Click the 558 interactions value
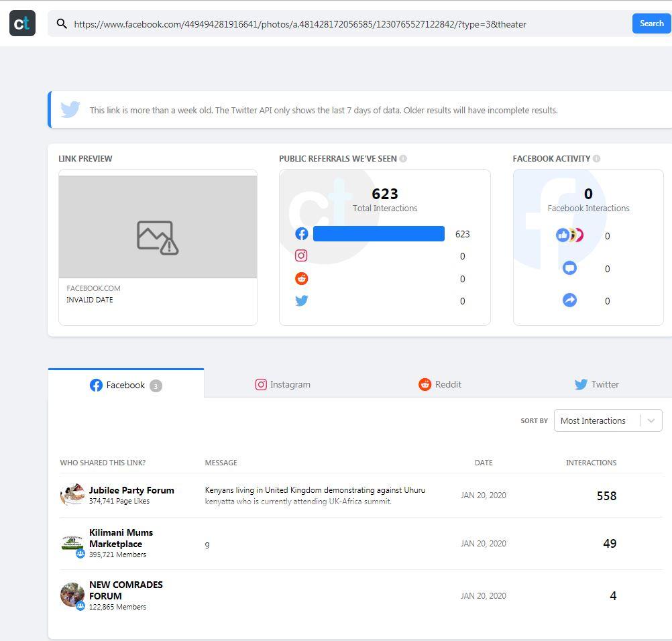This screenshot has height=641, width=672. 606,496
